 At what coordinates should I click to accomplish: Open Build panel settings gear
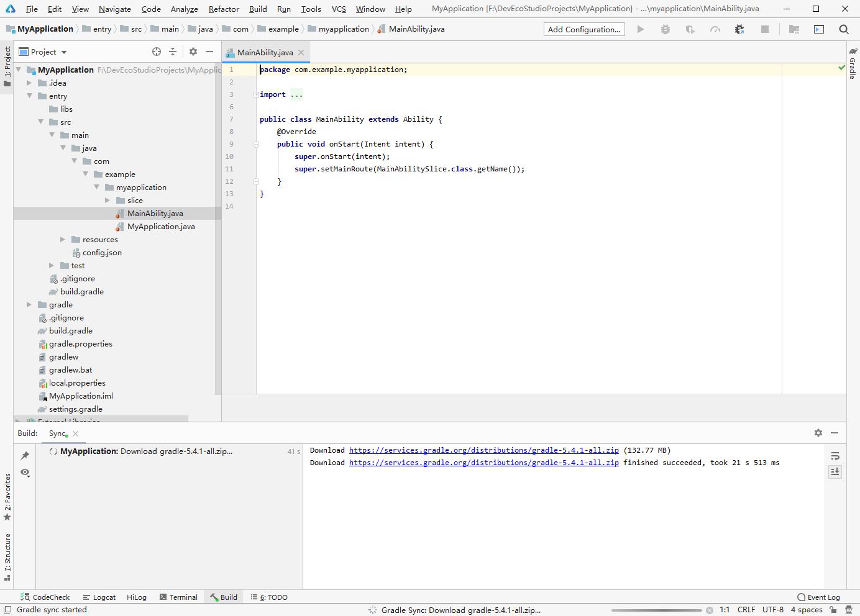(x=818, y=433)
